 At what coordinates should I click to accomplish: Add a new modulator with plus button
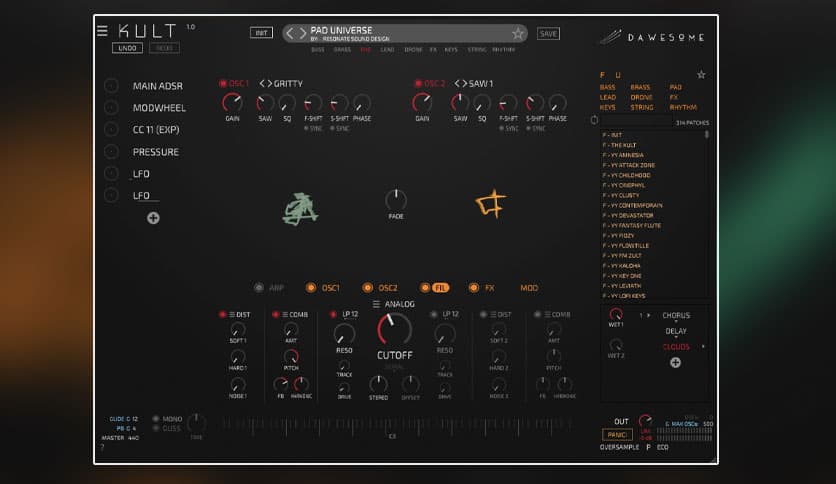point(153,218)
